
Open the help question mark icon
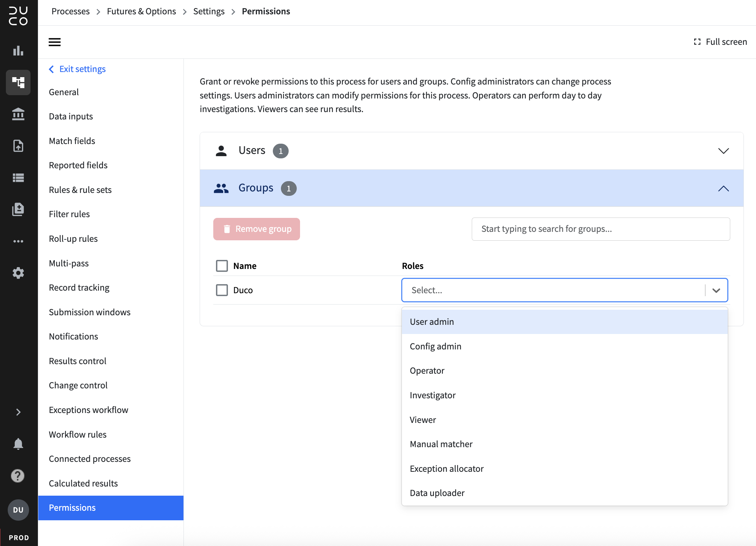pos(18,476)
